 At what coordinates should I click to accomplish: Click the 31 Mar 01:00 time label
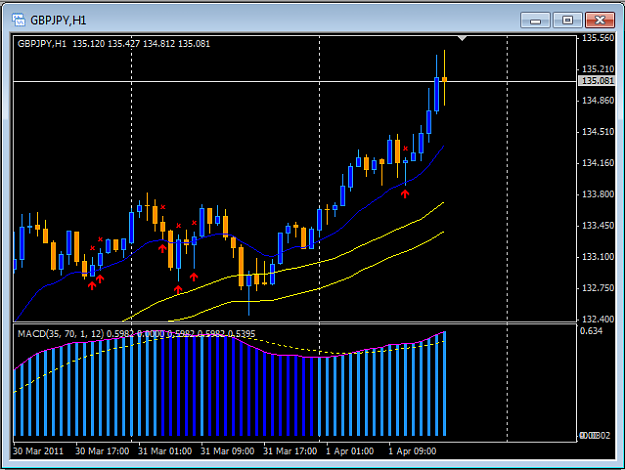tap(165, 451)
